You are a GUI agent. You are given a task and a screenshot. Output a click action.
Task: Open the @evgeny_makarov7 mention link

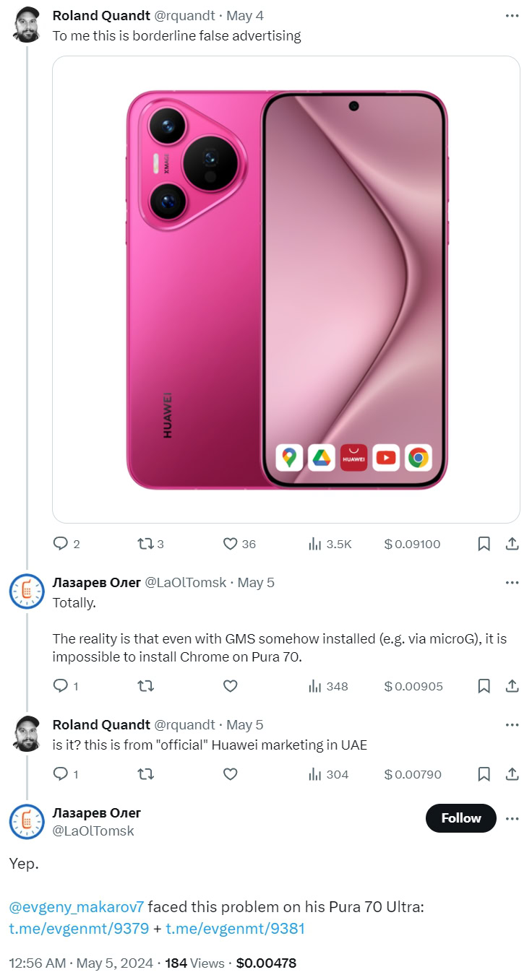point(77,906)
